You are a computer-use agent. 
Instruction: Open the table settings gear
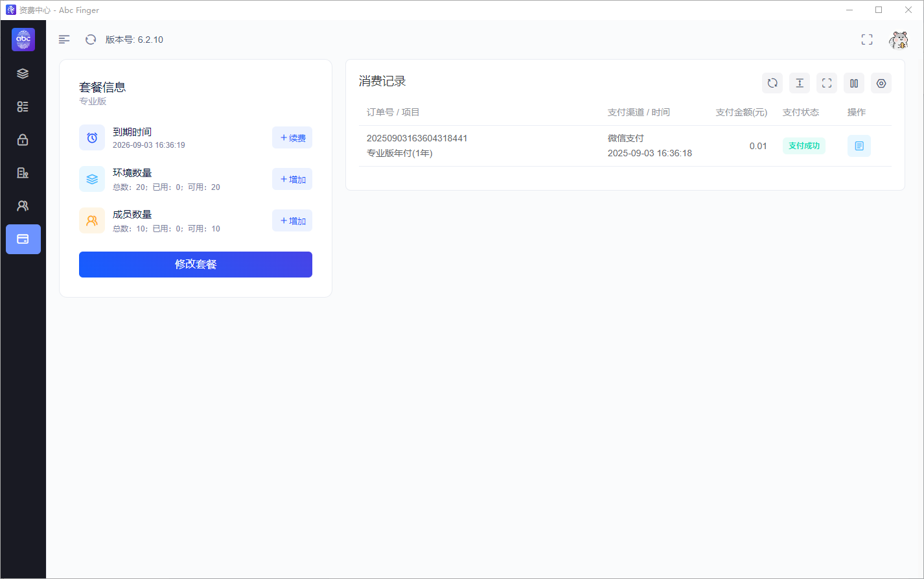(881, 83)
